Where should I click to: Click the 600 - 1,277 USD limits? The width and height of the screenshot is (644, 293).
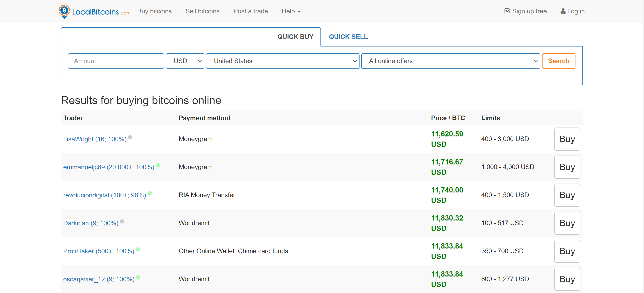tap(505, 279)
